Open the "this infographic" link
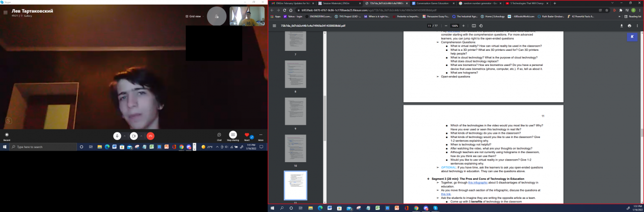Viewport: 644px width, 212px height. click(x=478, y=182)
